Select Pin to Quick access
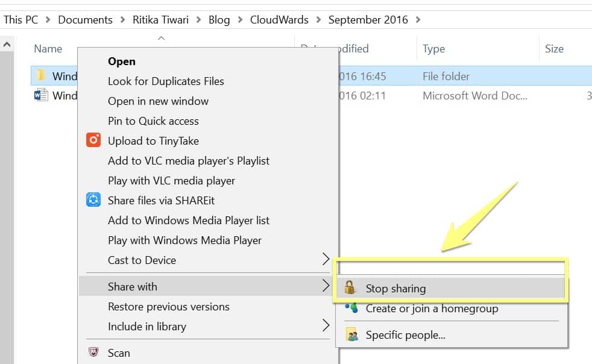Viewport: 592px width, 364px height. 153,121
